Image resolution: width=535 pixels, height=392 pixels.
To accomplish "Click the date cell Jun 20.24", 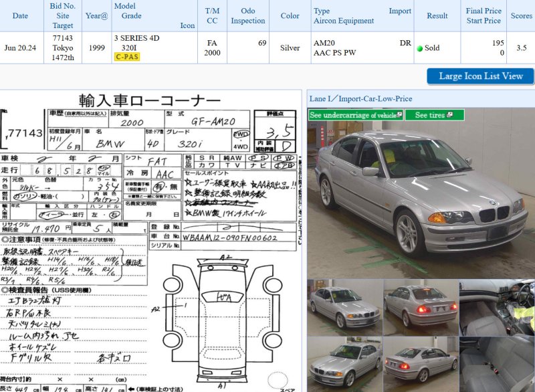I will coord(20,47).
